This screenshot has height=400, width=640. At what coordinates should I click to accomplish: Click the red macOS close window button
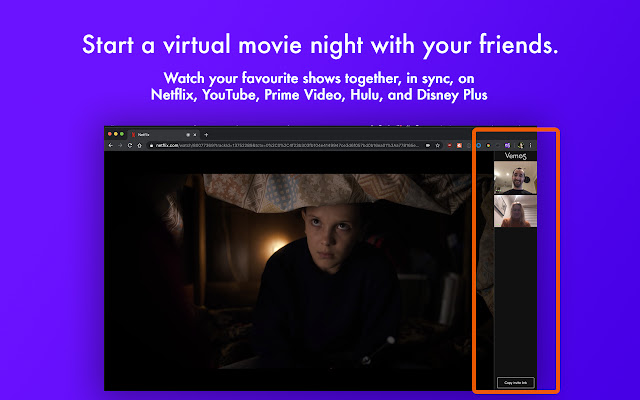109,134
